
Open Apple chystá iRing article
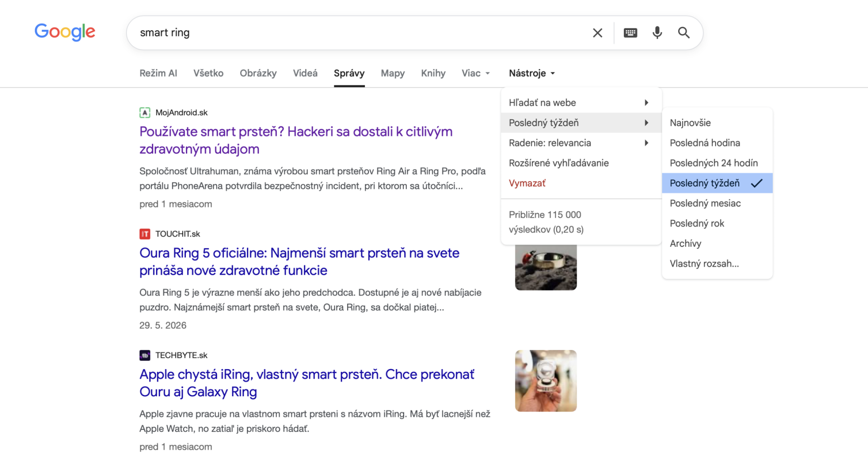point(307,383)
